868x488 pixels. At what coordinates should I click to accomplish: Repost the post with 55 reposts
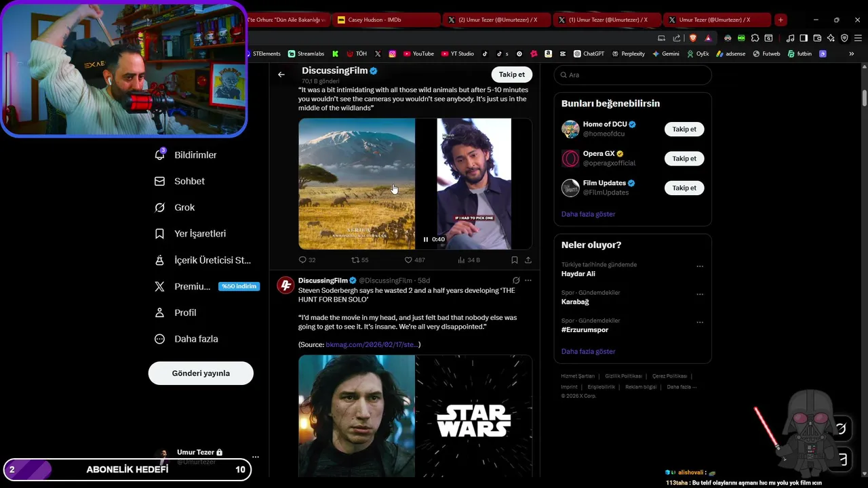[359, 260]
